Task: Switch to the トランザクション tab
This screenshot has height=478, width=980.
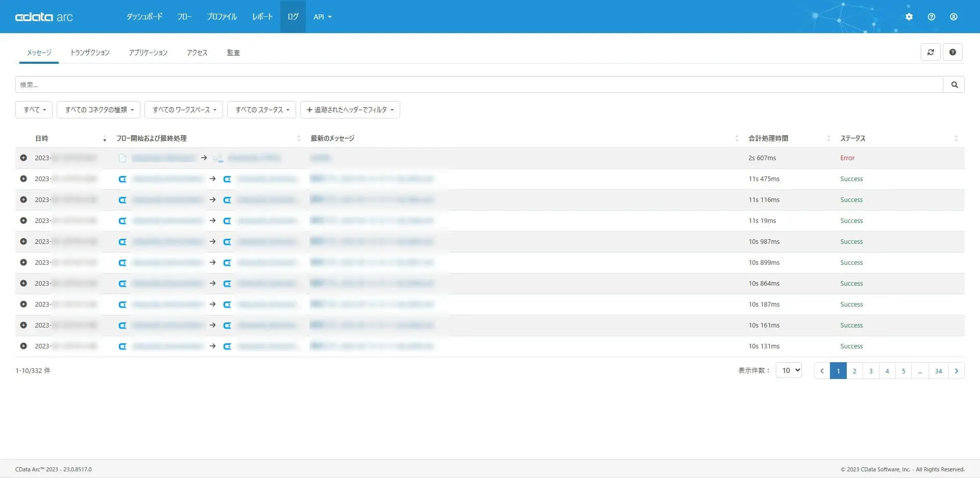Action: coord(90,53)
